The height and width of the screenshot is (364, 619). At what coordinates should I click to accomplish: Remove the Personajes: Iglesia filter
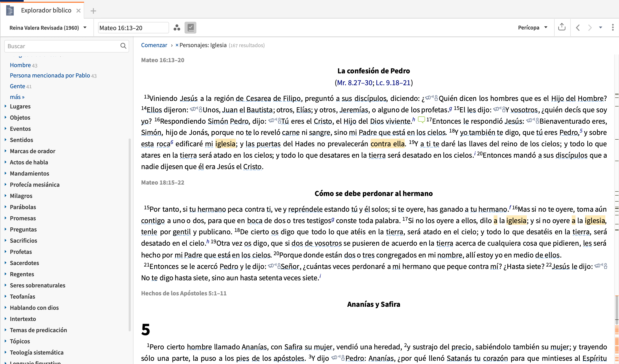pyautogui.click(x=177, y=45)
